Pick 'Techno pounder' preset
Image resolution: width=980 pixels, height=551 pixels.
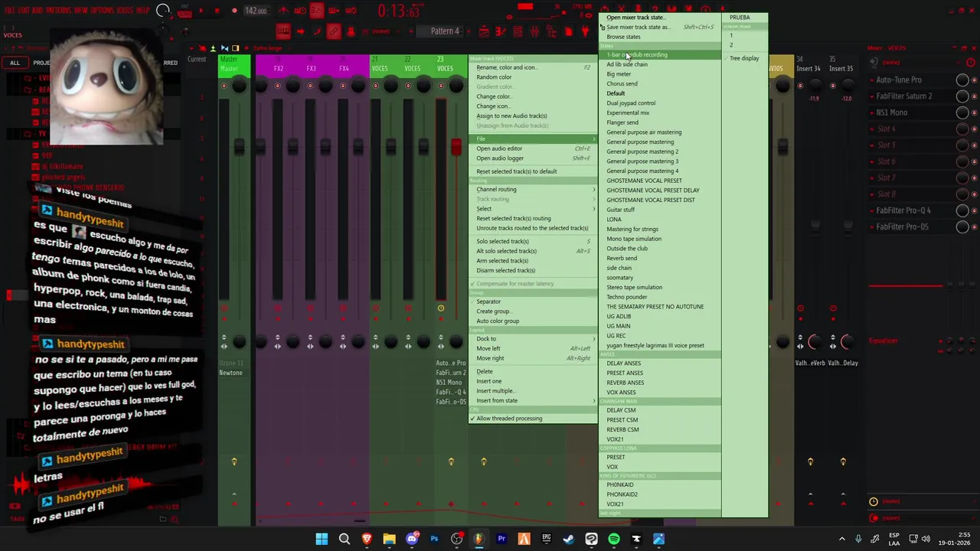point(659,297)
